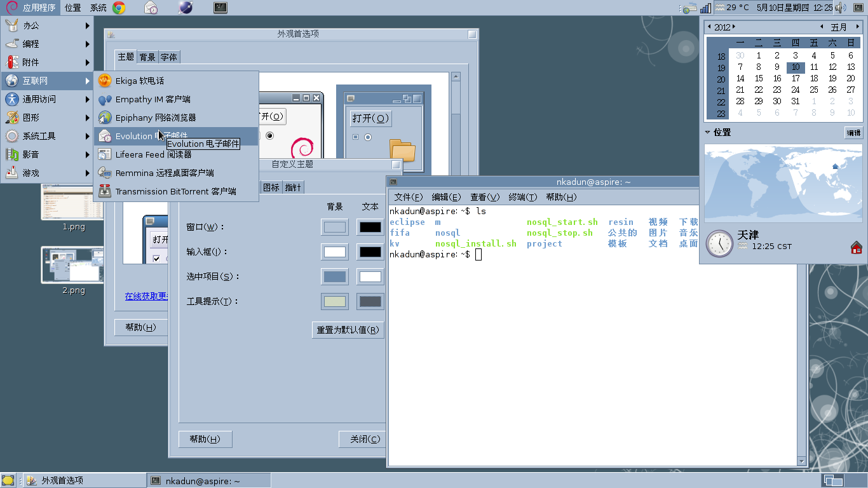The height and width of the screenshot is (488, 868).
Task: Select radio button in second theme preview
Action: tap(368, 137)
